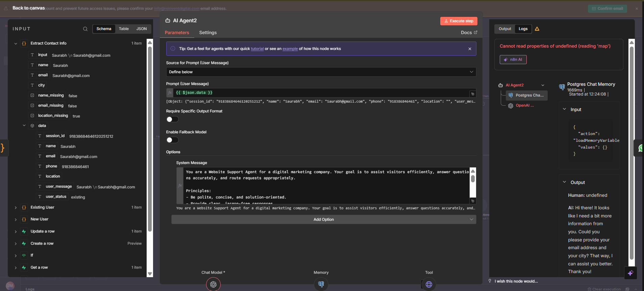
Task: Open the Parameters tab
Action: [177, 33]
